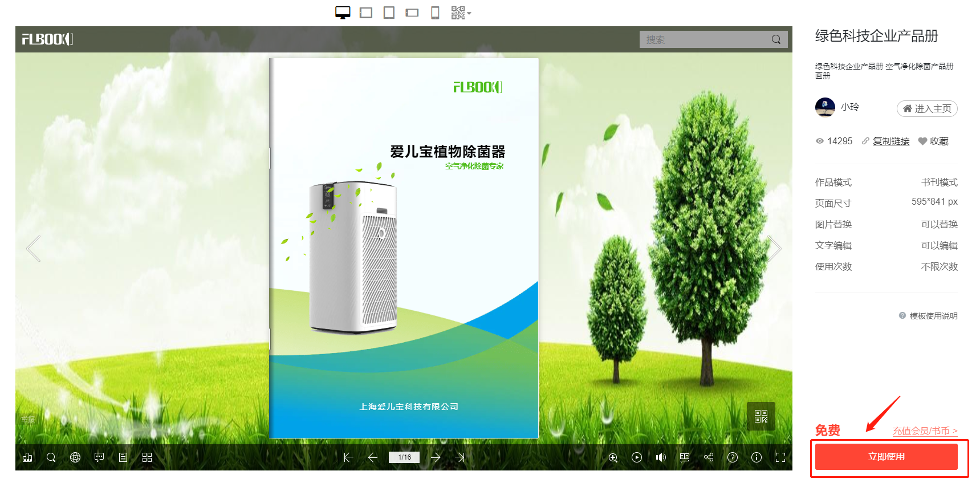
Task: Click the 免费 price label
Action: 828,431
